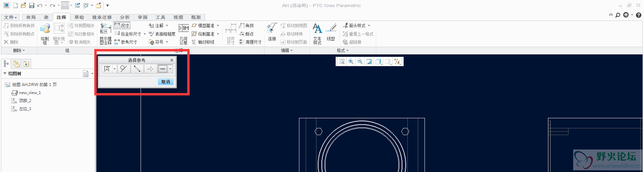The height and width of the screenshot is (172, 644).
Task: Open the 模型基准 dropdown arrow
Action: coord(218,26)
